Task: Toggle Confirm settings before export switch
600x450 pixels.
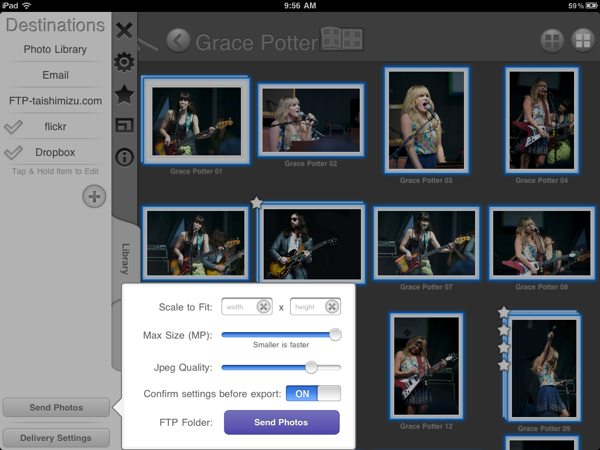Action: 313,393
